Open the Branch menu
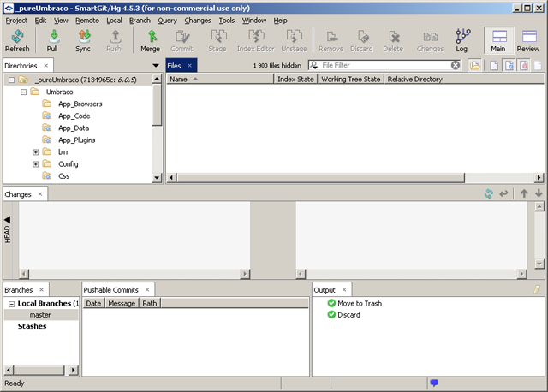 (x=139, y=20)
